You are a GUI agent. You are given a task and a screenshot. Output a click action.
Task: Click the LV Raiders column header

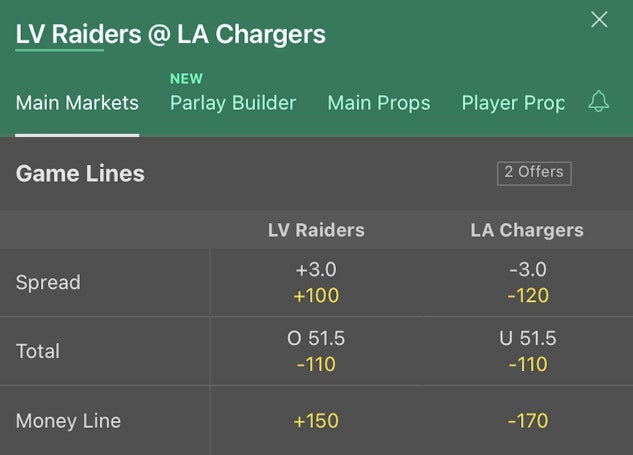(316, 230)
